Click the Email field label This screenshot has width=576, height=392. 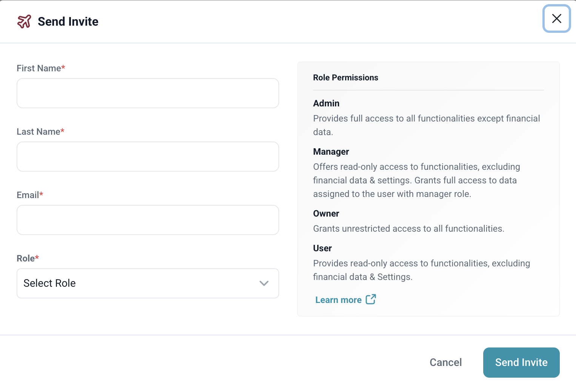tap(28, 195)
